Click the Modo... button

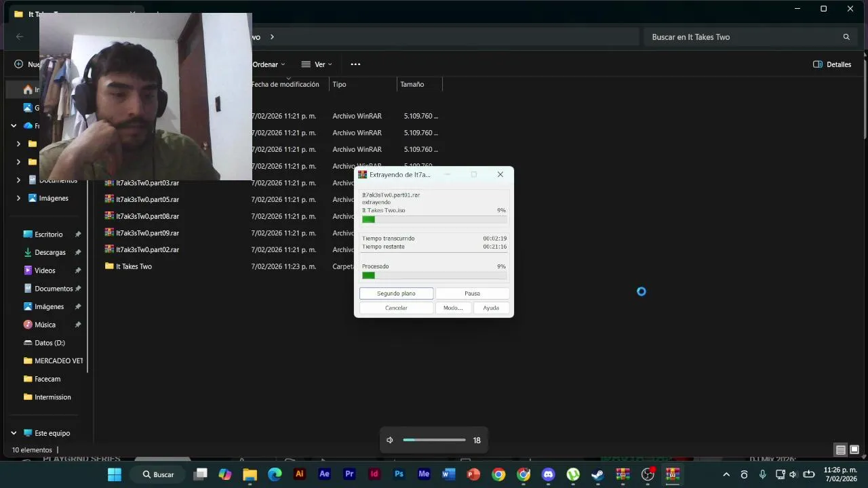point(452,308)
